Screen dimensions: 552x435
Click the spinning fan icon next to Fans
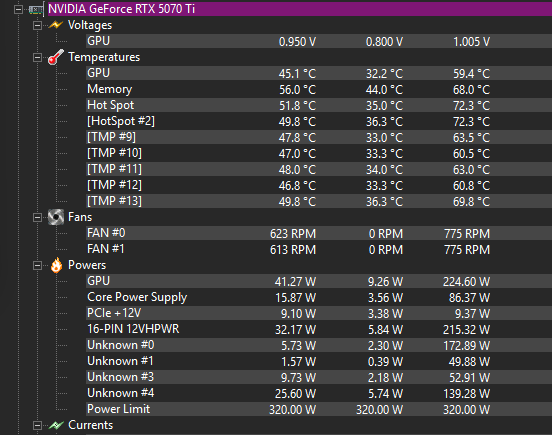click(56, 217)
